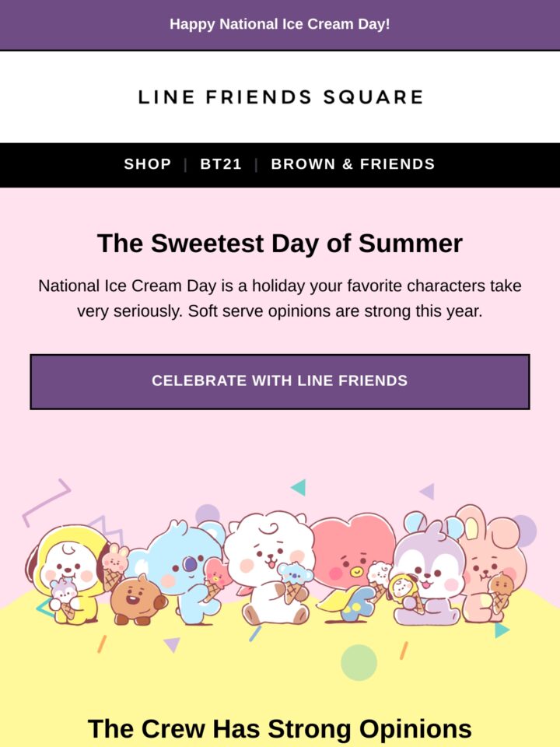Open the LINE FRIENDS SQUARE logo
Image resolution: width=560 pixels, height=747 pixels.
281,97
